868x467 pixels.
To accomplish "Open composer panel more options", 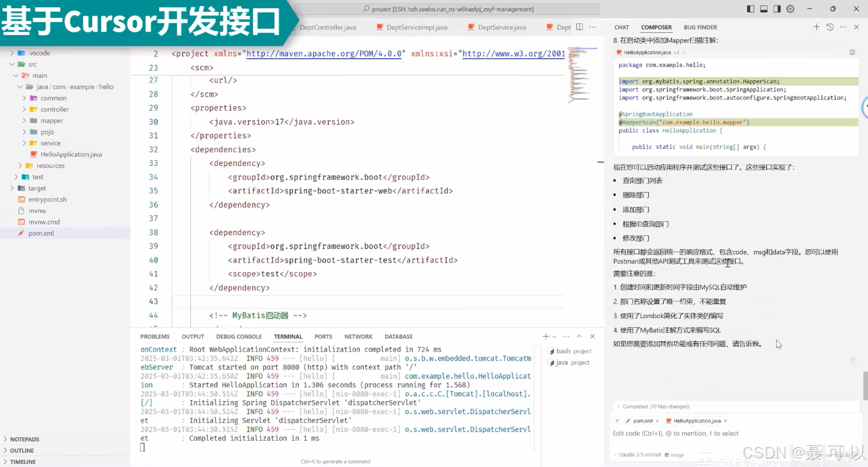I will (x=843, y=27).
